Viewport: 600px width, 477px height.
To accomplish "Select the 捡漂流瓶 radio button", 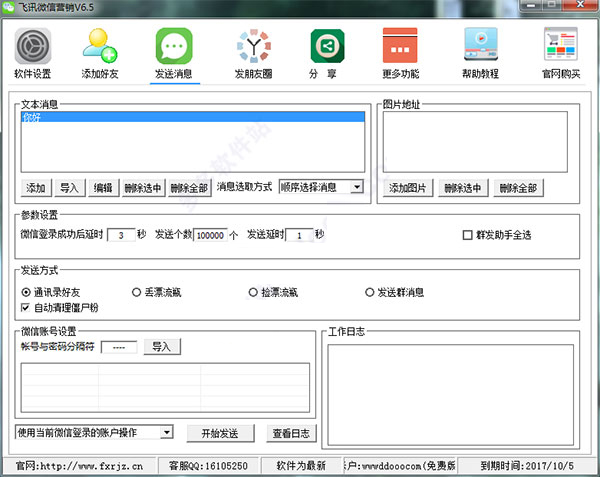I will pyautogui.click(x=253, y=292).
